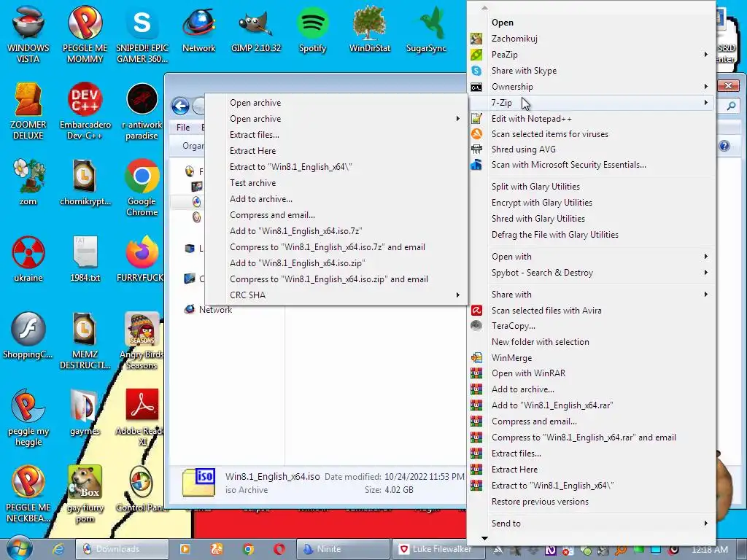
Task: Expand the Send to submenu
Action: tap(706, 523)
